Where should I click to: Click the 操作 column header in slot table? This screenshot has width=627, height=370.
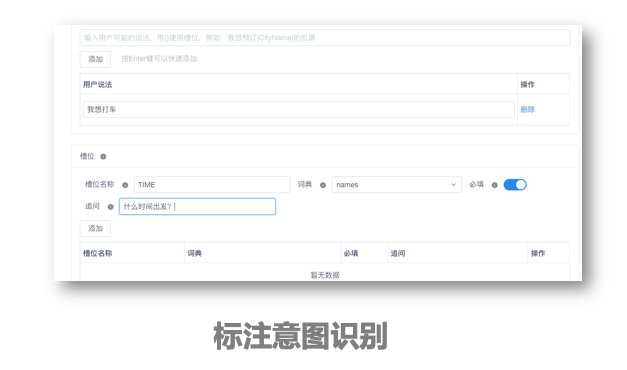[538, 253]
